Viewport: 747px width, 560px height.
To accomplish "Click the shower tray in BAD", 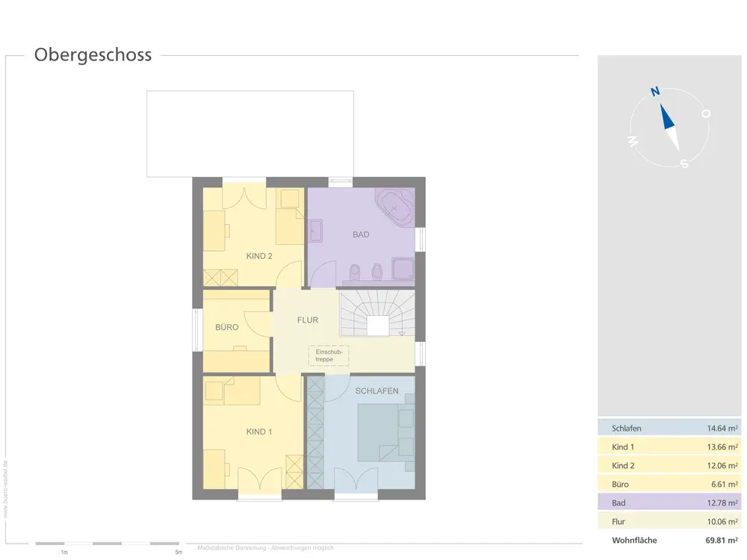I will (403, 269).
